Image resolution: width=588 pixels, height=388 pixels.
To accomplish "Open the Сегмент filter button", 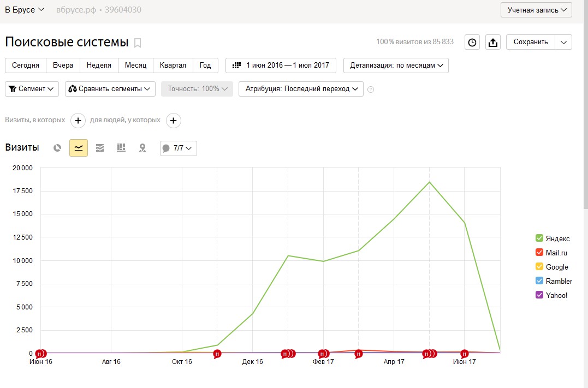I will [x=32, y=89].
